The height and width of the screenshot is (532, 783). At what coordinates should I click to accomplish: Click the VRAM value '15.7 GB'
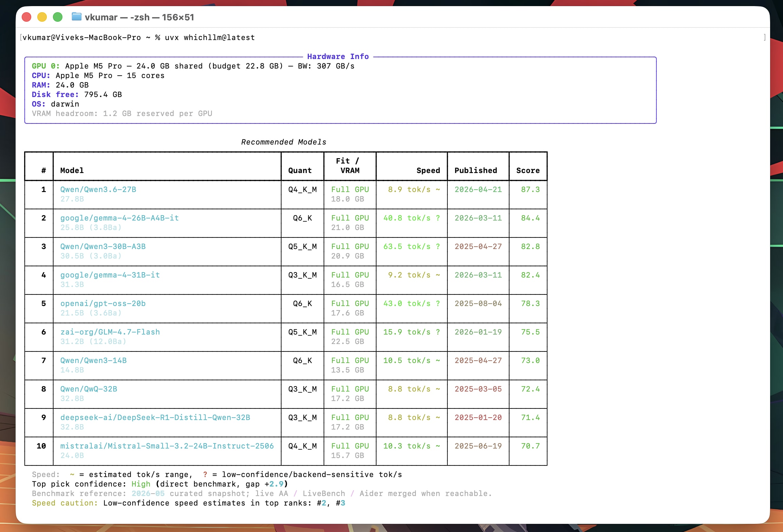pyautogui.click(x=347, y=456)
